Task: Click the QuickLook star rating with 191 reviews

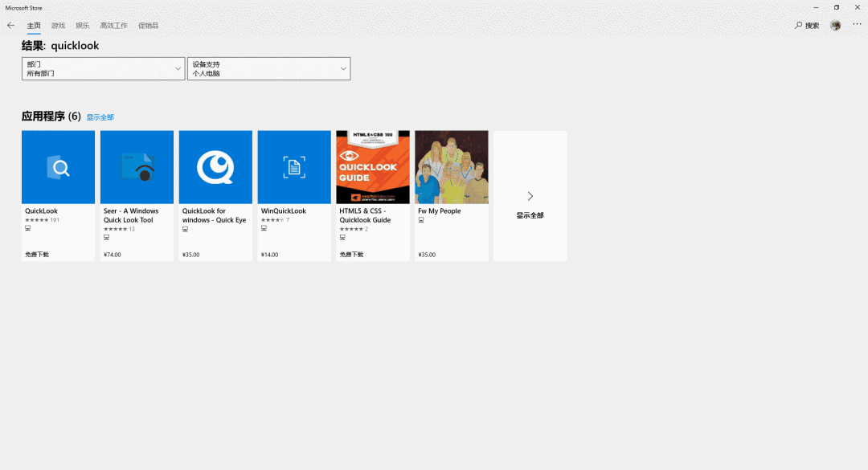Action: pos(42,220)
